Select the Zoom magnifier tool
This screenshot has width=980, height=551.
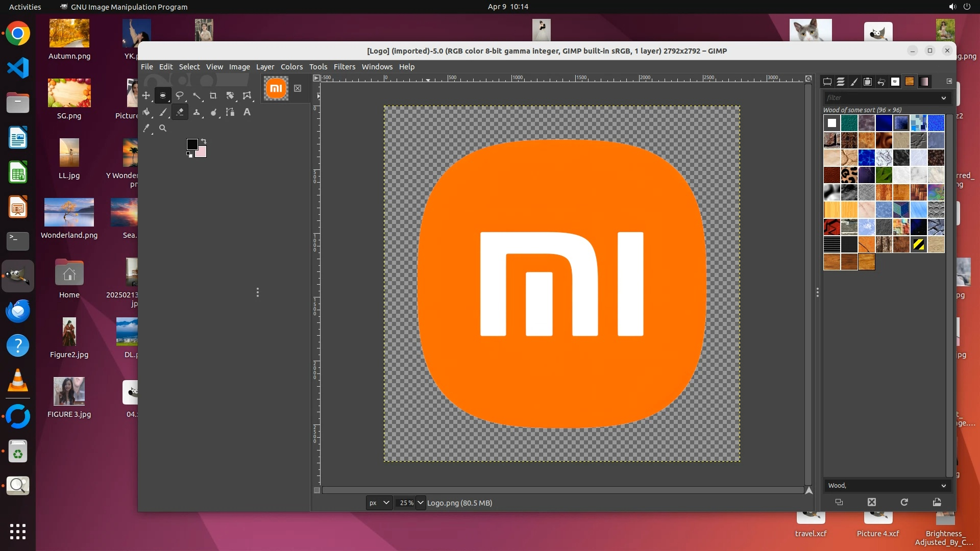click(163, 129)
